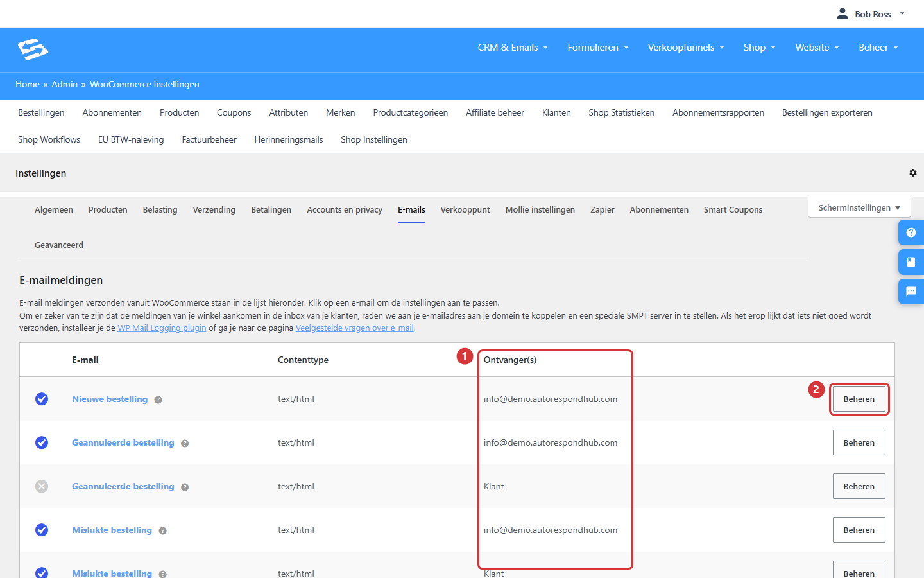This screenshot has width=924, height=578.
Task: Open the Zapier tab
Action: (x=603, y=210)
